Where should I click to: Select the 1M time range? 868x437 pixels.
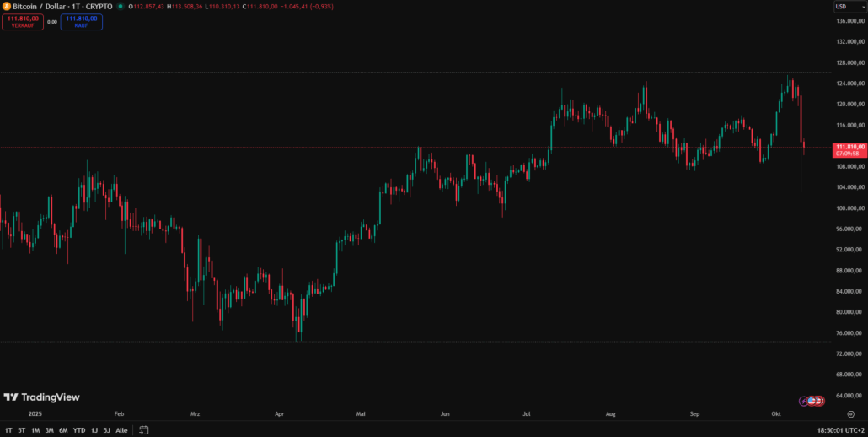pyautogui.click(x=35, y=430)
